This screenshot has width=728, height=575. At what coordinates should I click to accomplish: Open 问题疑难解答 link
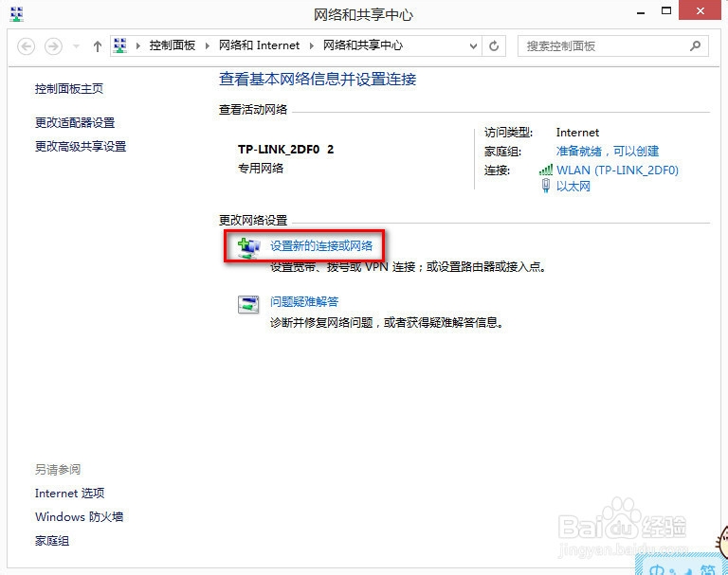tap(304, 301)
